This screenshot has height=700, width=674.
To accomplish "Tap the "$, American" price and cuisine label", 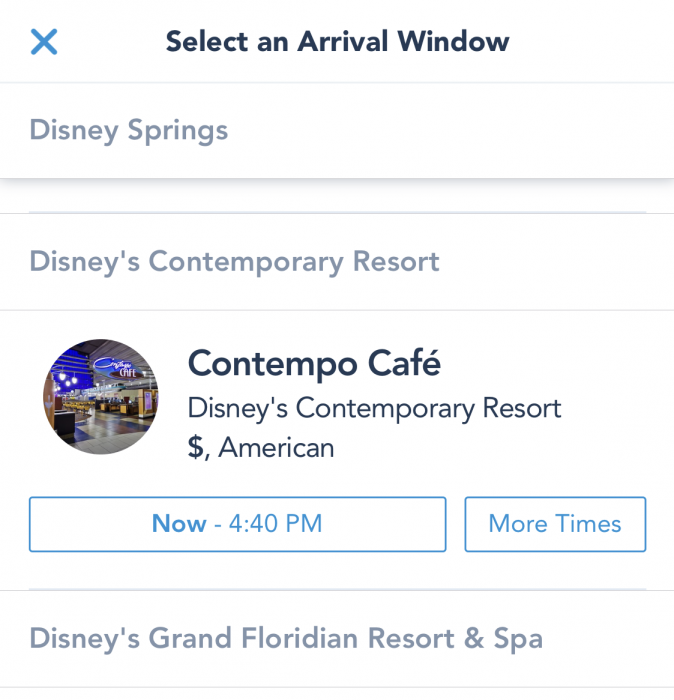I will coord(261,447).
